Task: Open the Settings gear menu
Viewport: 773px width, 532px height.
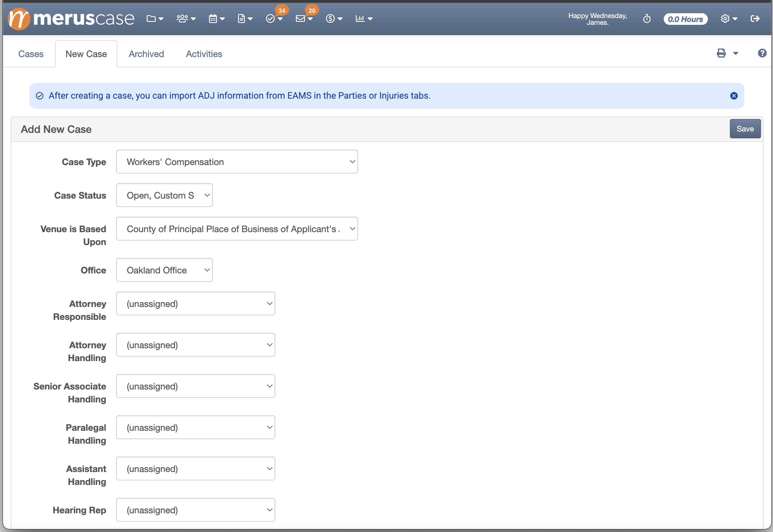Action: 729,19
